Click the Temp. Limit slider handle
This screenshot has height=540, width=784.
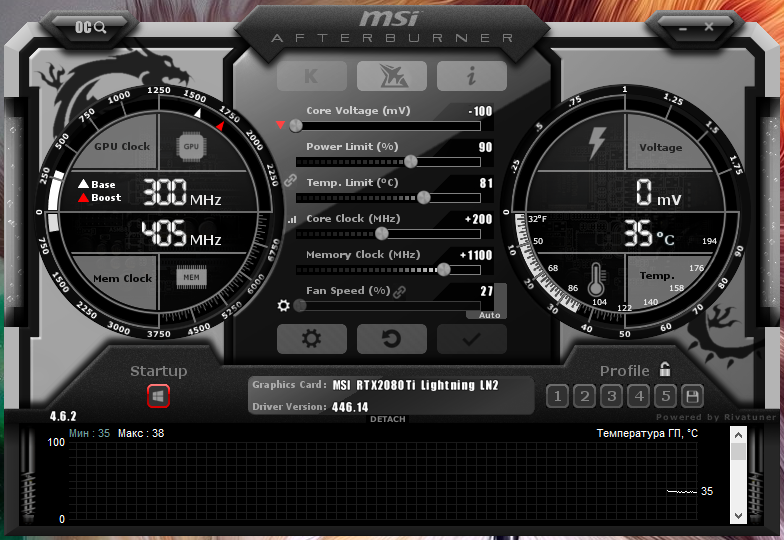[x=424, y=198]
